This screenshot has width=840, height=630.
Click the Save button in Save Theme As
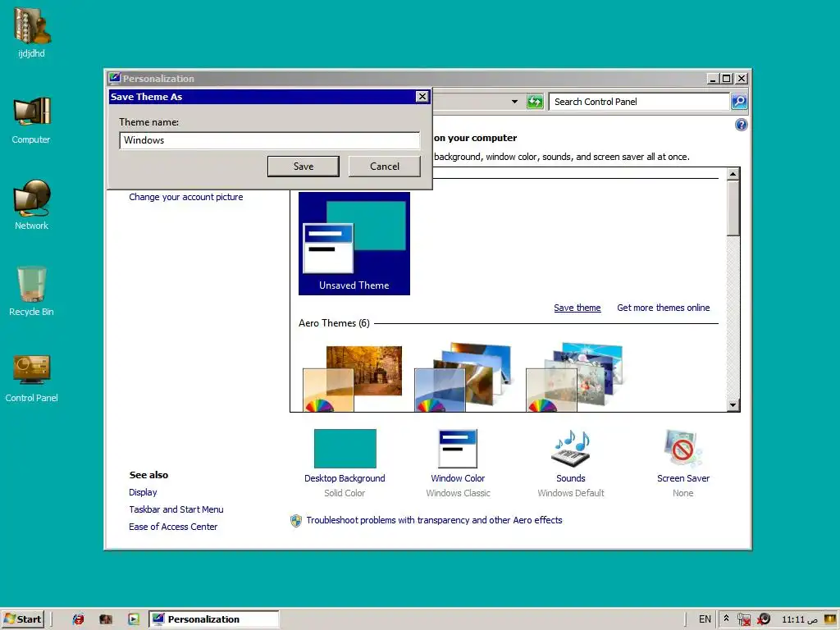point(304,166)
